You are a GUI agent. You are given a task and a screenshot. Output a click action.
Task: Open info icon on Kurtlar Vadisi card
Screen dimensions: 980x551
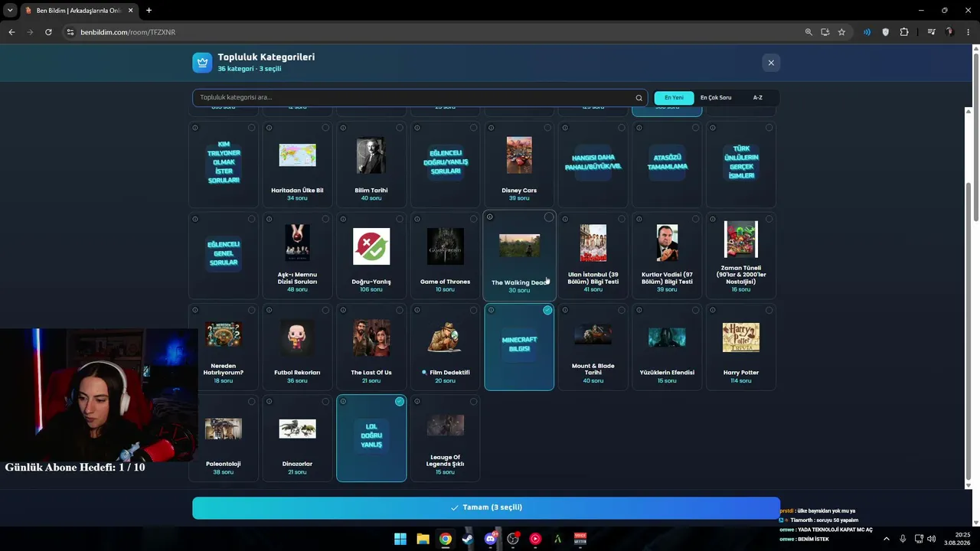point(639,219)
